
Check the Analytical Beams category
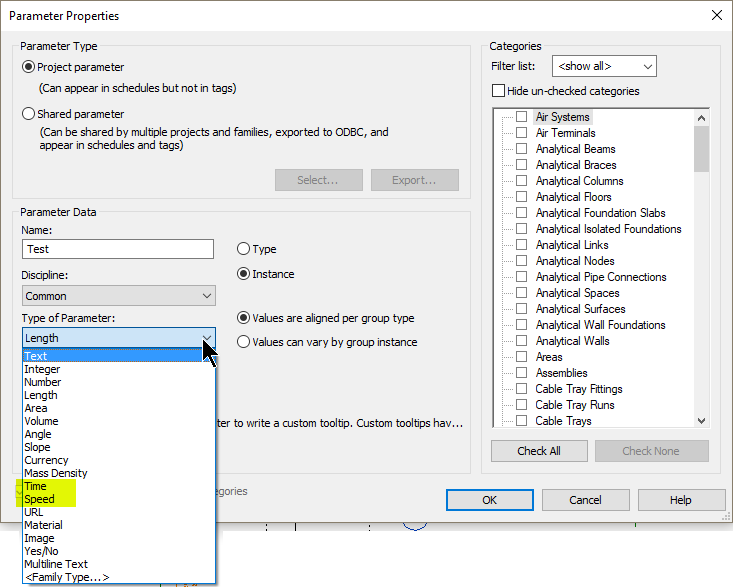click(x=521, y=149)
